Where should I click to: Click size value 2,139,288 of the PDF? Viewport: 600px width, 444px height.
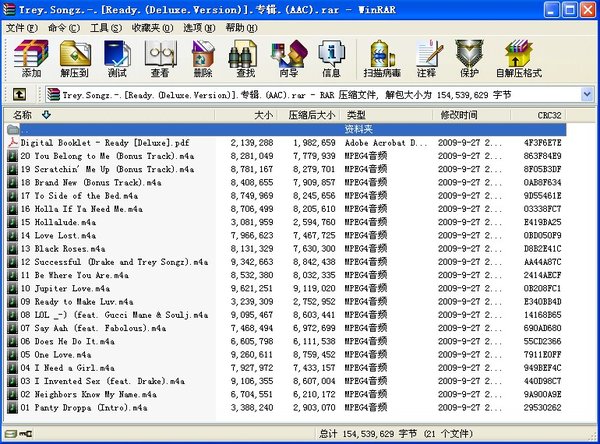tap(252, 143)
